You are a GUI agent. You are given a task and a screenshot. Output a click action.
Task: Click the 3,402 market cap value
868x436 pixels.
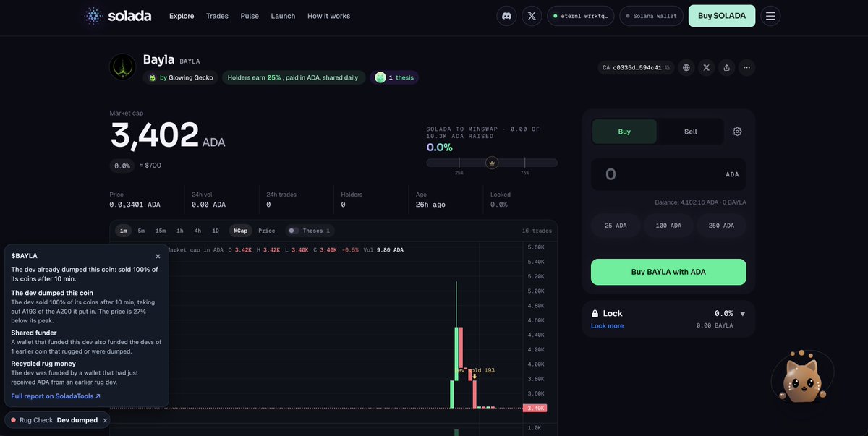(154, 135)
